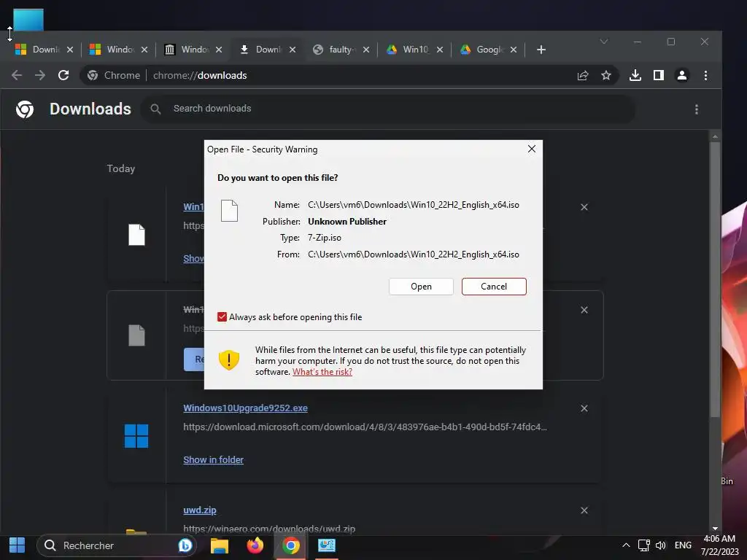Click the desktop icon above the Chrome window
Screen dimensions: 747x560
click(28, 20)
